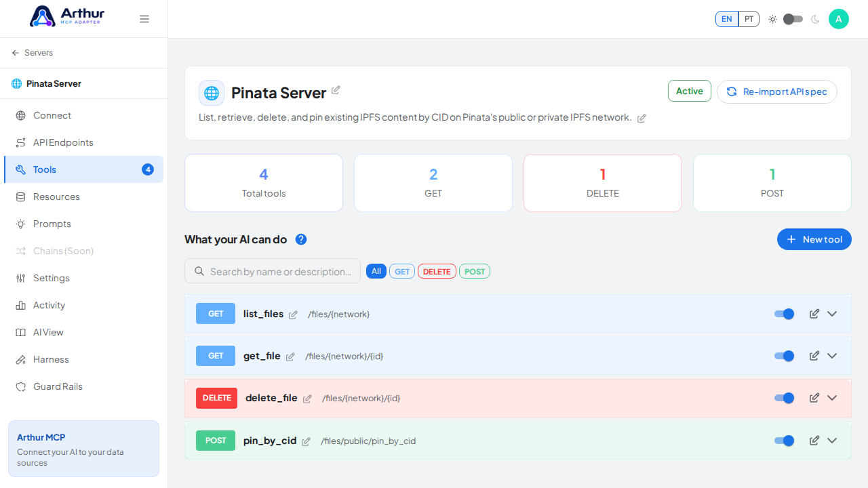Image resolution: width=868 pixels, height=488 pixels.
Task: Click Chains (Soon) sidebar item
Action: [x=84, y=251]
